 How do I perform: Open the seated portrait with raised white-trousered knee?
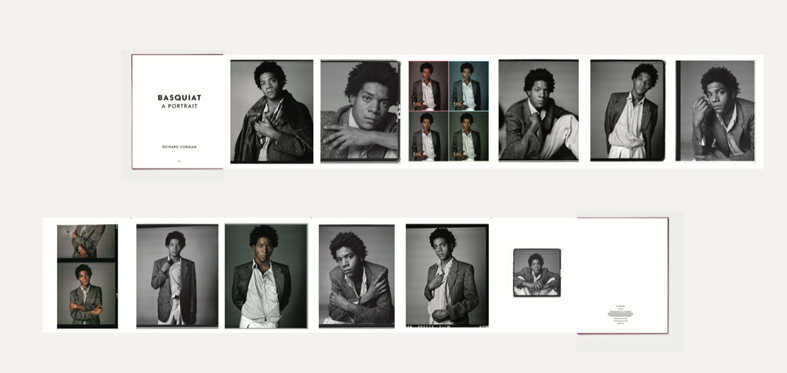tap(539, 110)
